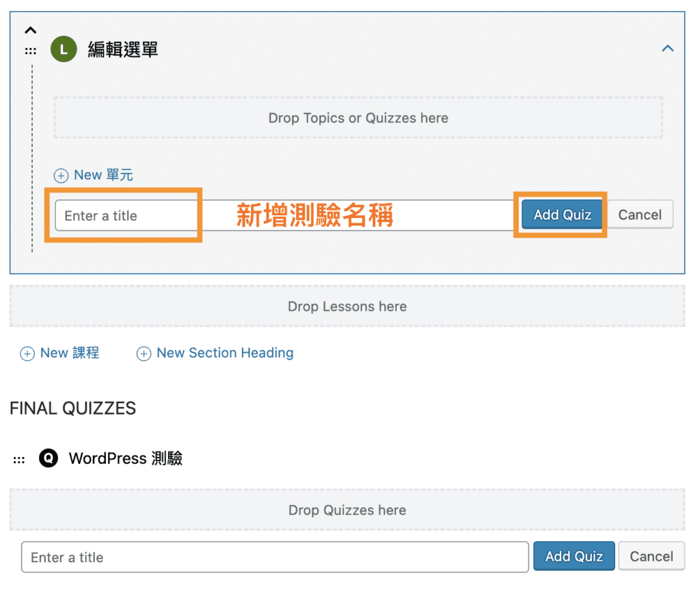Image resolution: width=700 pixels, height=597 pixels.
Task: Click the drag handle beside 編輯選單
Action: (x=31, y=51)
